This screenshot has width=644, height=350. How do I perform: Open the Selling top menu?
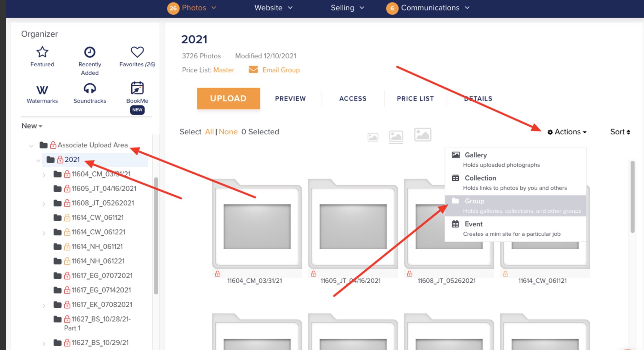coord(348,8)
